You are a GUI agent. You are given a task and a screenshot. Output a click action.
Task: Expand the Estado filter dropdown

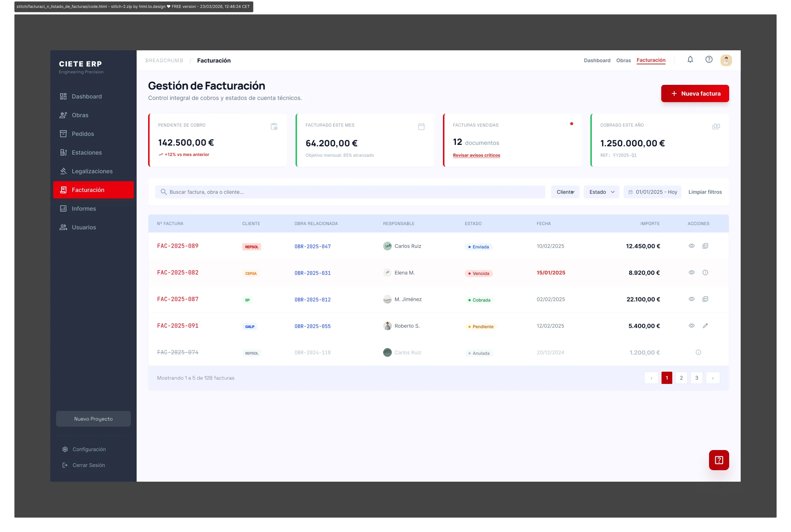pos(601,192)
